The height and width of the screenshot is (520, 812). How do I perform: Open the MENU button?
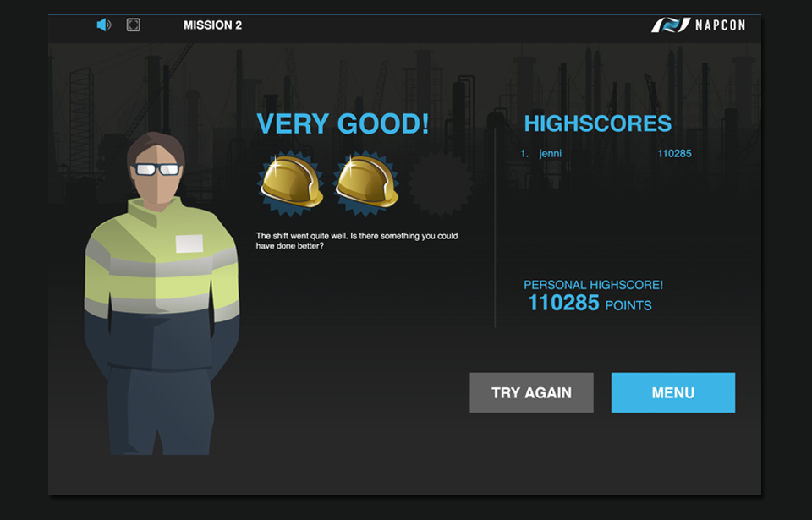(672, 392)
